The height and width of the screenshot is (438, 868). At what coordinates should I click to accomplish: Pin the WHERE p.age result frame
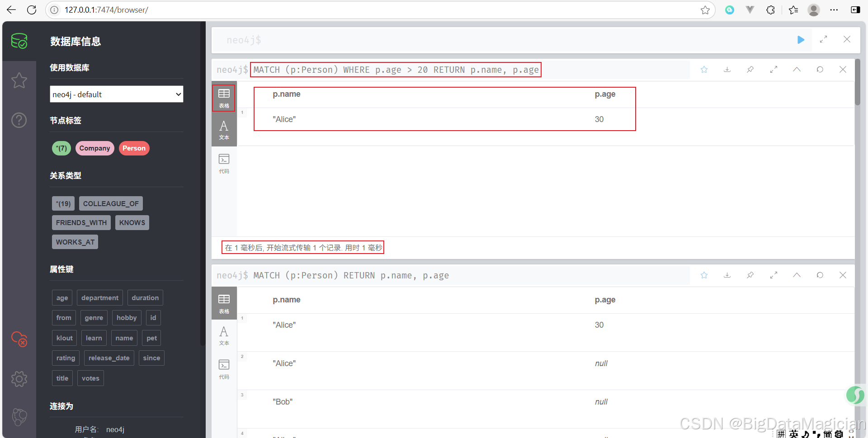click(x=750, y=70)
